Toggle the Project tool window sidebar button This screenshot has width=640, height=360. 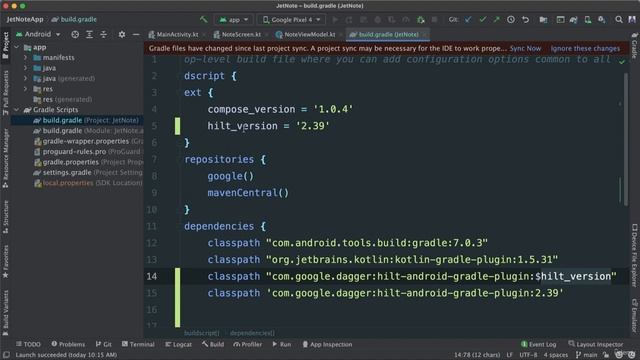(x=5, y=45)
